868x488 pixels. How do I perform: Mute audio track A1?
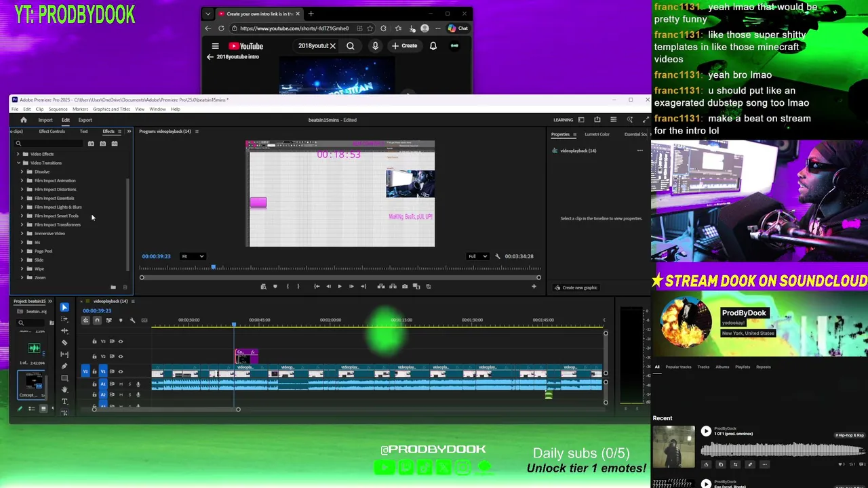pyautogui.click(x=121, y=384)
